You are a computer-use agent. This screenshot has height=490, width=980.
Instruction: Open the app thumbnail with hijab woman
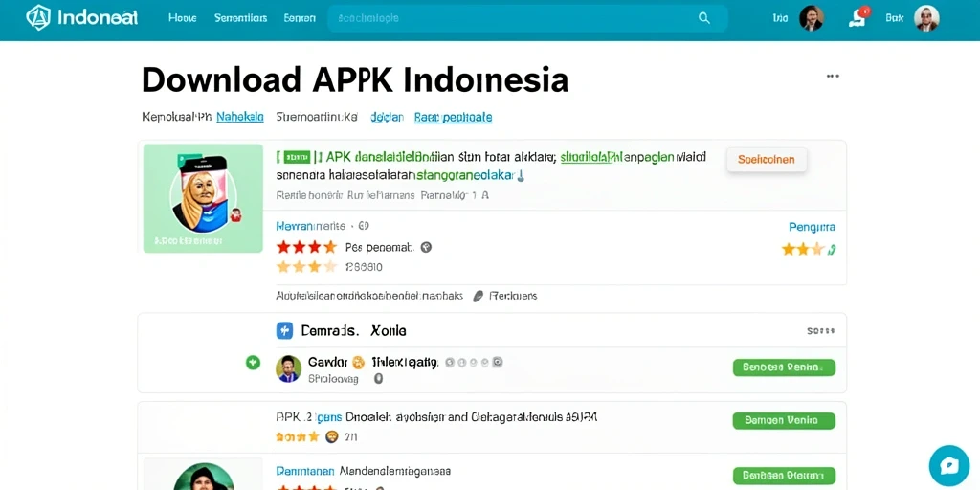point(203,198)
